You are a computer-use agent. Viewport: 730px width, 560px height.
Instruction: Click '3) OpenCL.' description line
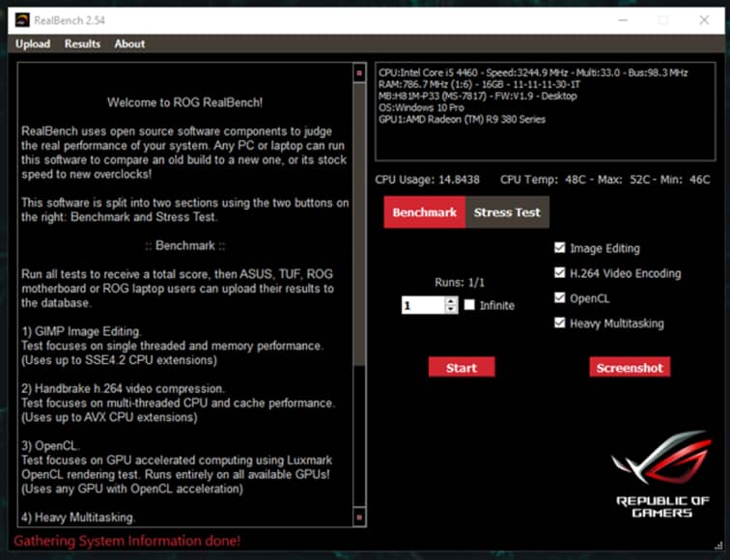(50, 446)
